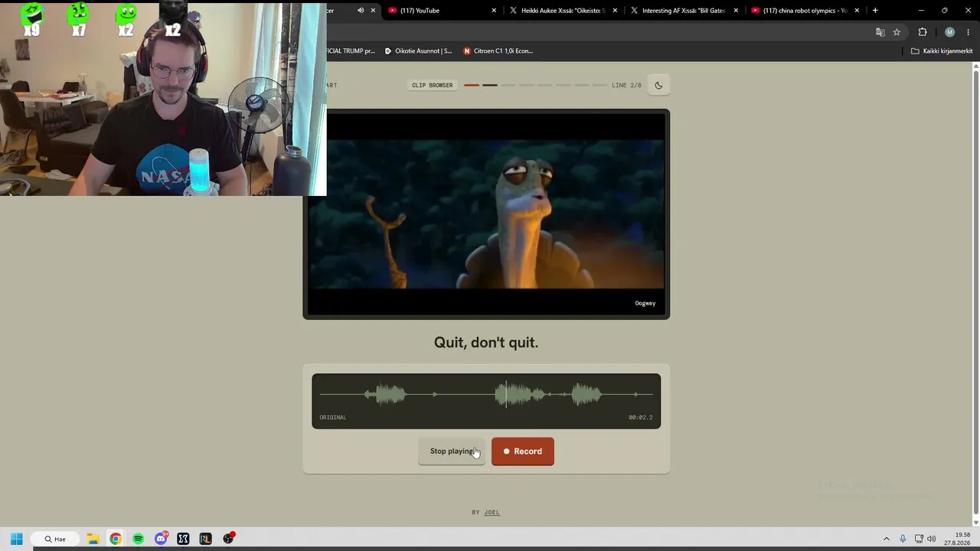Click the 'LINE 2/8' counter text
The image size is (980, 551).
[626, 85]
